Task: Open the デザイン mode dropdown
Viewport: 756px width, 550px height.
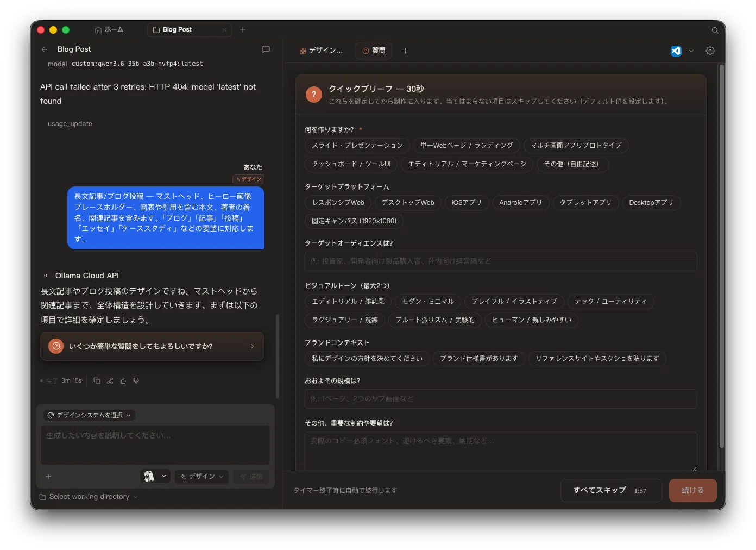Action: [201, 477]
